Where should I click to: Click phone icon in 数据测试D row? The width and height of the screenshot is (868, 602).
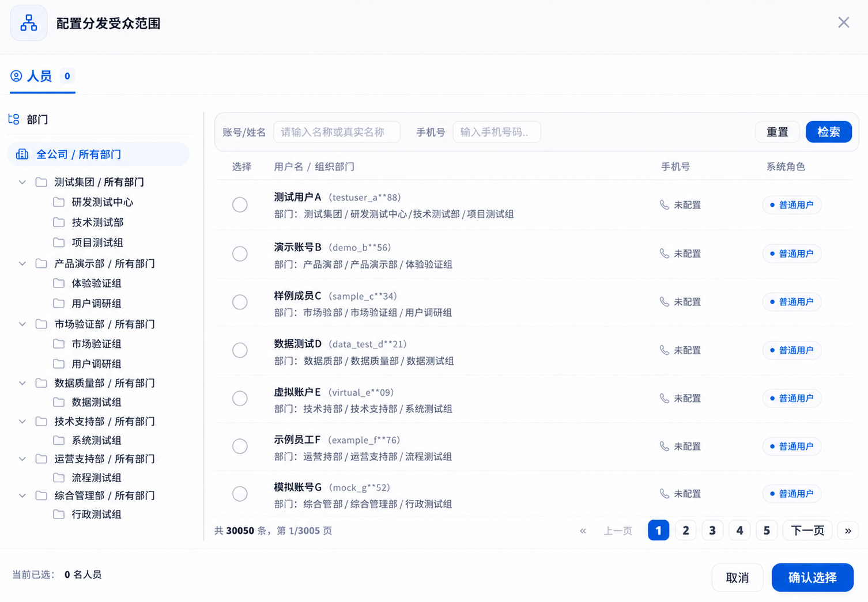pyautogui.click(x=665, y=350)
